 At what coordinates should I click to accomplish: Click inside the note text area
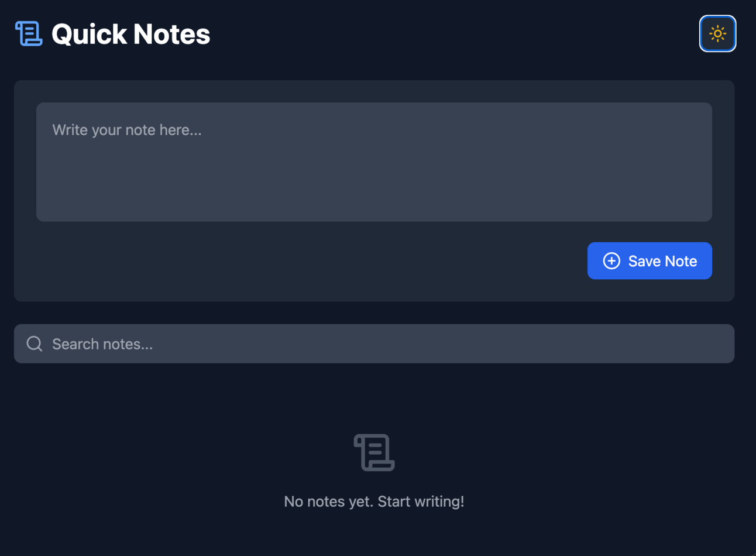tap(374, 162)
